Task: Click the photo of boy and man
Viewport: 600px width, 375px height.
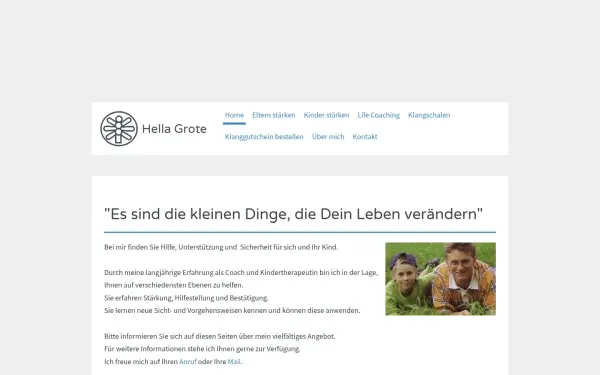Action: (440, 279)
